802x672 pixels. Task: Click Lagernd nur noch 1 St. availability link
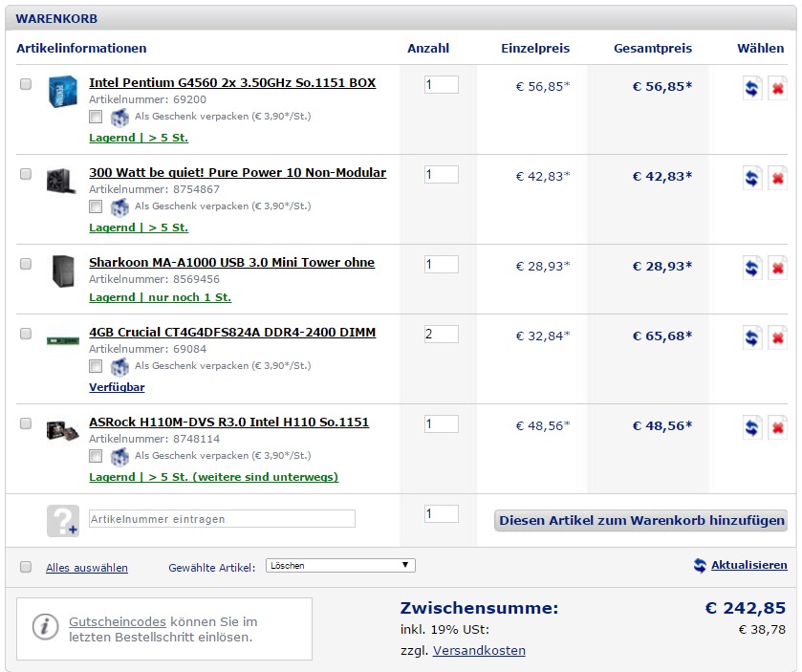[160, 297]
